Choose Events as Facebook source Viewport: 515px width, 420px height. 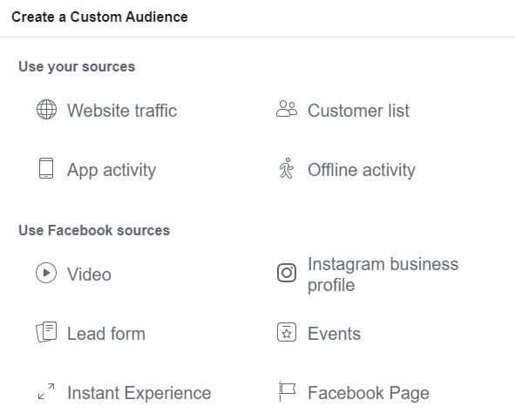click(x=335, y=334)
